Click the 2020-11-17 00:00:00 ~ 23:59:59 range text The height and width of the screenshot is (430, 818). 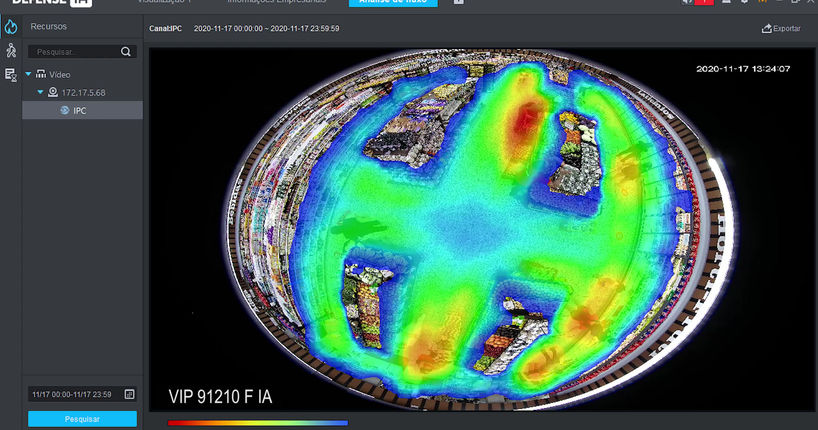coord(267,28)
